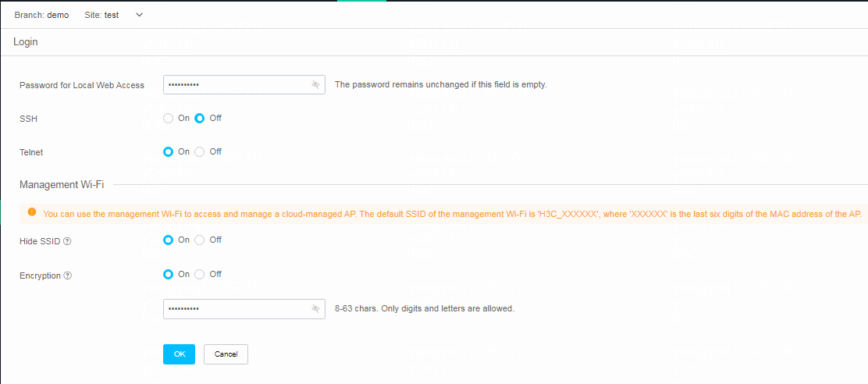Click the orange management Wi-Fi notice text

(x=452, y=214)
